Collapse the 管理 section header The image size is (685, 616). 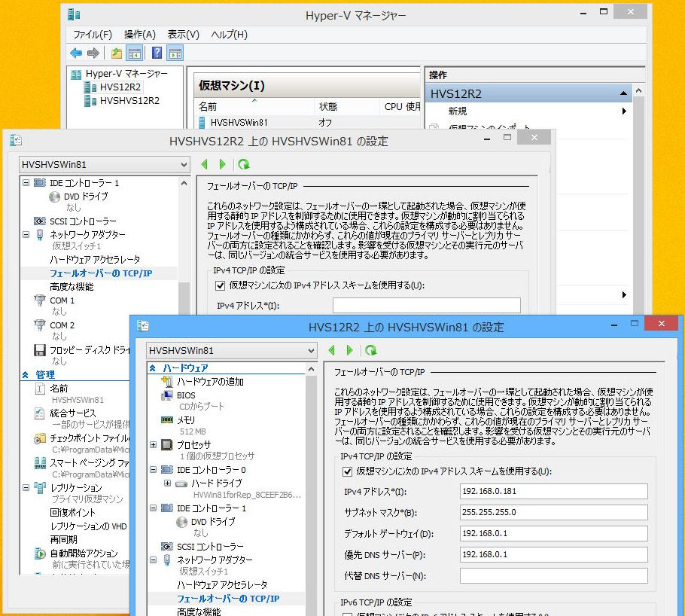(x=26, y=375)
